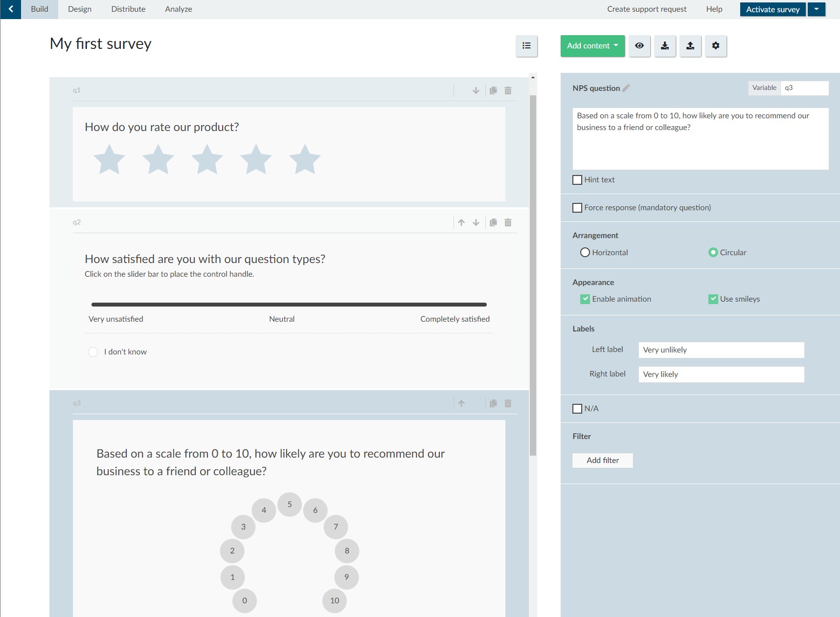
Task: Switch to the Design tab
Action: coord(80,9)
